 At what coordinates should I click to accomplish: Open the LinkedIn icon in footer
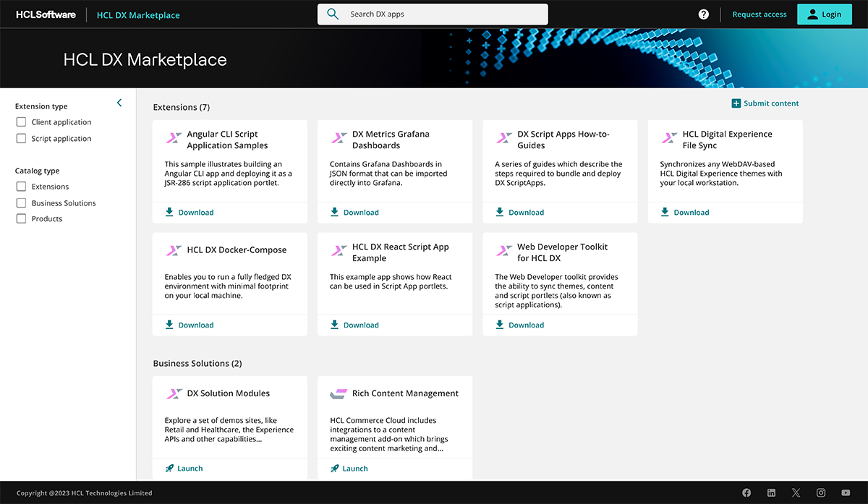[771, 493]
